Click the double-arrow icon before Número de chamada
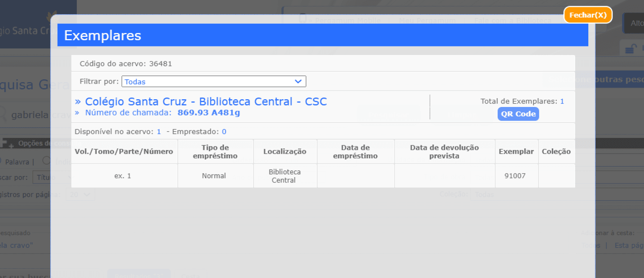Viewport: 644px width, 278px height. pos(77,113)
